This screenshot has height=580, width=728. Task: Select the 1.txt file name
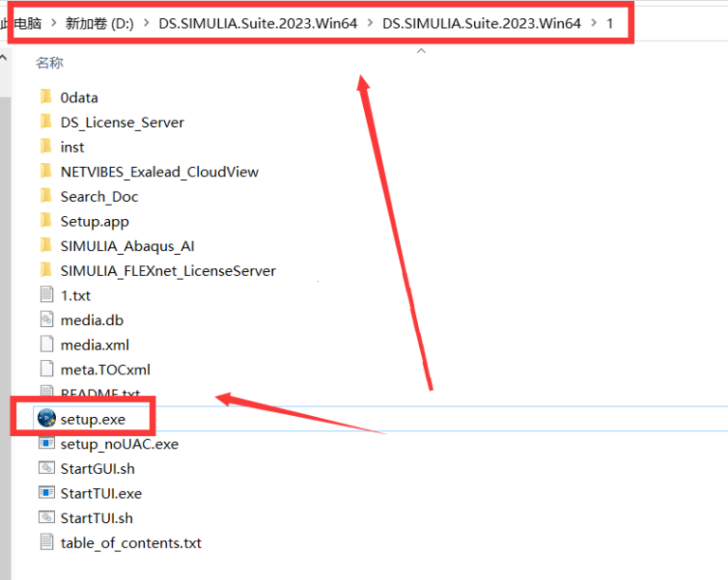pos(76,296)
